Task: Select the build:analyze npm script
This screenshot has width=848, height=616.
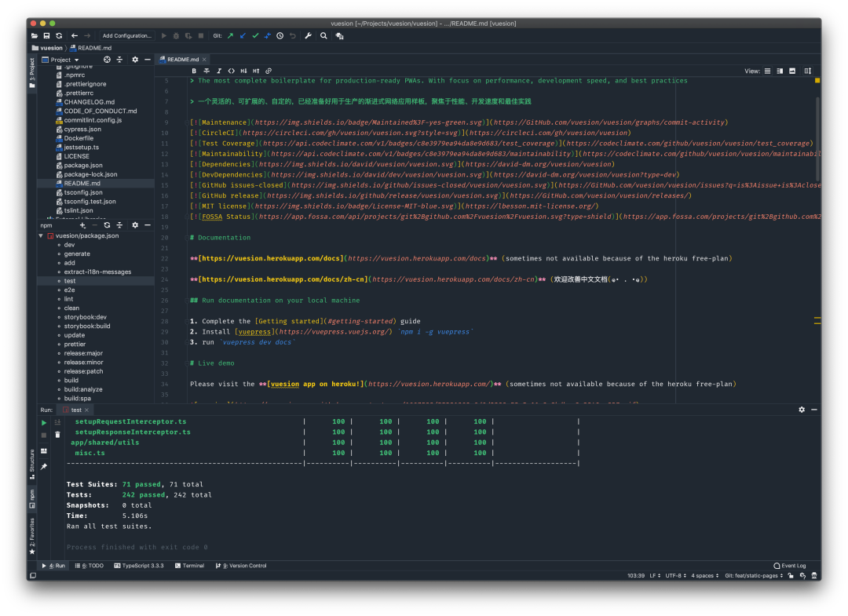Action: click(82, 389)
